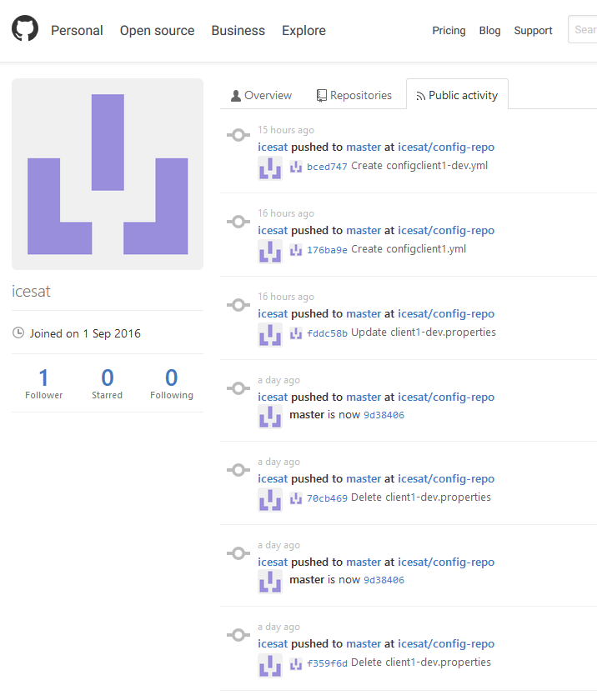
Task: Focus the Search input field
Action: pos(585,30)
